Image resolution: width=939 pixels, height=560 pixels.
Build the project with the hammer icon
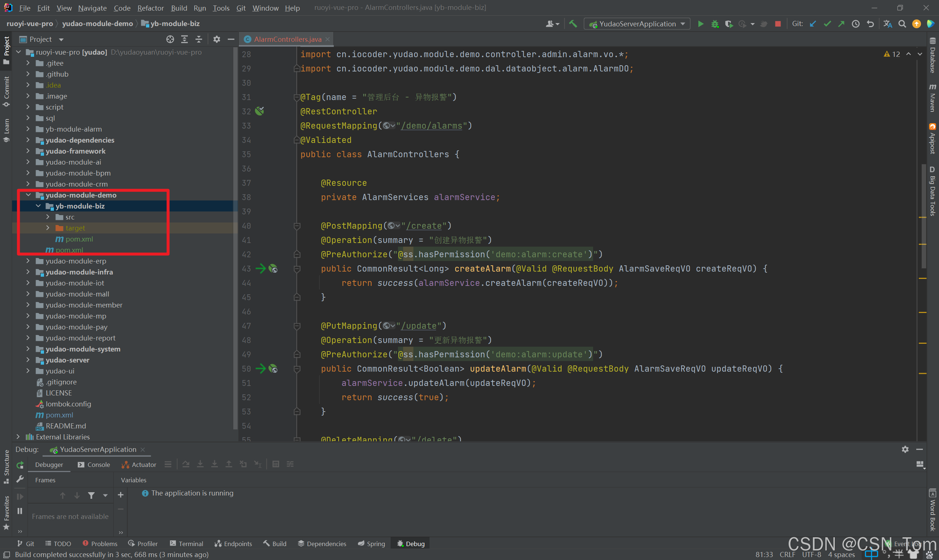[573, 24]
